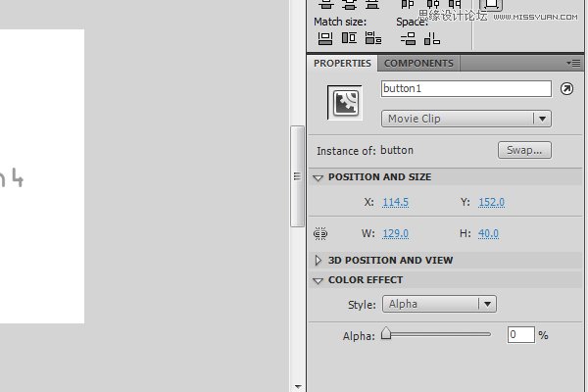The image size is (588, 392).
Task: Toggle the align To Stage button
Action: pyautogui.click(x=492, y=5)
